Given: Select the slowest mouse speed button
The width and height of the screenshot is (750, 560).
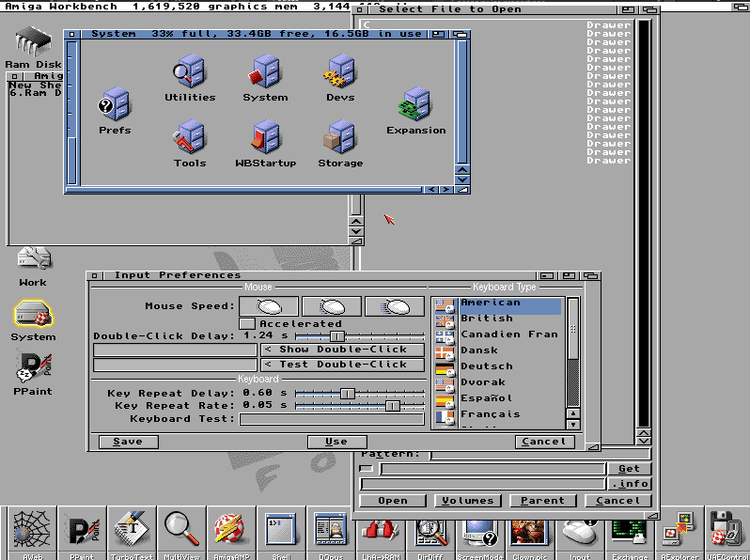Looking at the screenshot, I should (269, 306).
